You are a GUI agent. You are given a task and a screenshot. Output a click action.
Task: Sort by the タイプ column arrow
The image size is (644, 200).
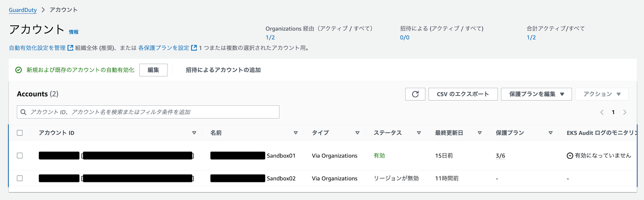(357, 133)
